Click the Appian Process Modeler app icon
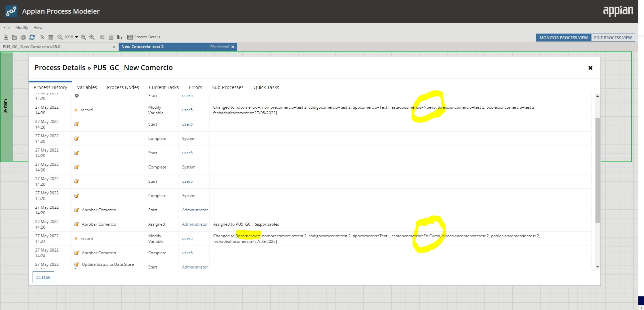 11,11
